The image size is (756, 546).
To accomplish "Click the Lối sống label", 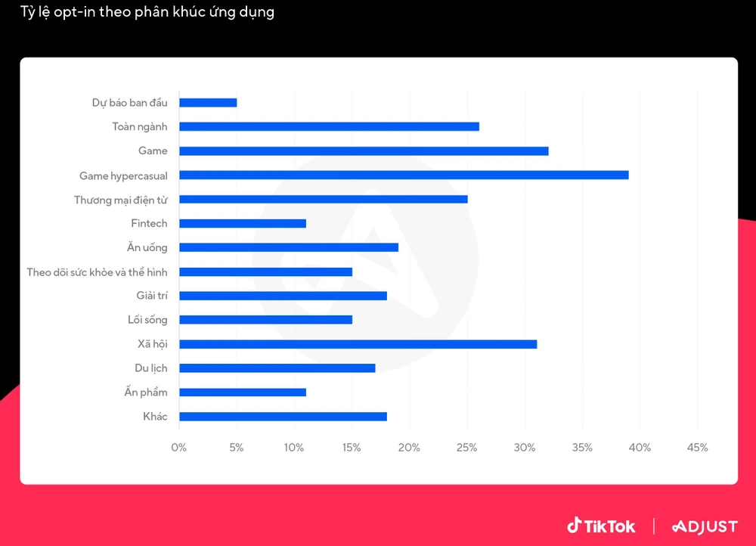I will pos(147,320).
